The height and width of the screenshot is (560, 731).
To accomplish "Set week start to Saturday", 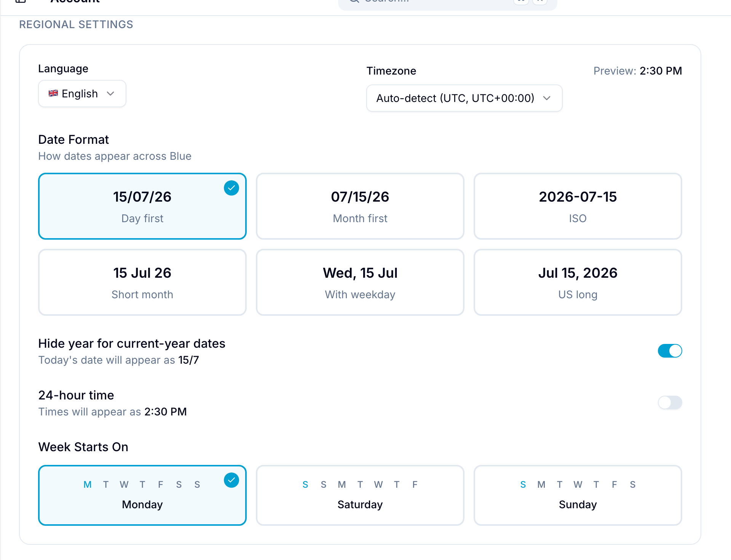I will (x=360, y=495).
